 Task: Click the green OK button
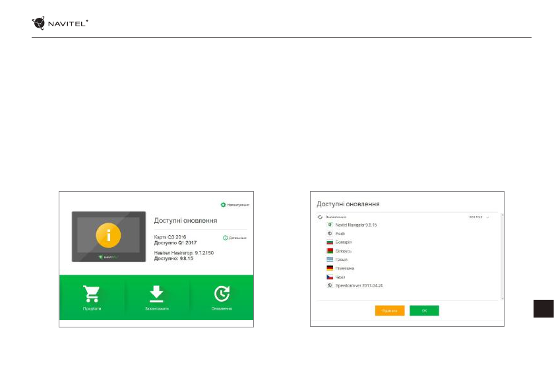424,311
